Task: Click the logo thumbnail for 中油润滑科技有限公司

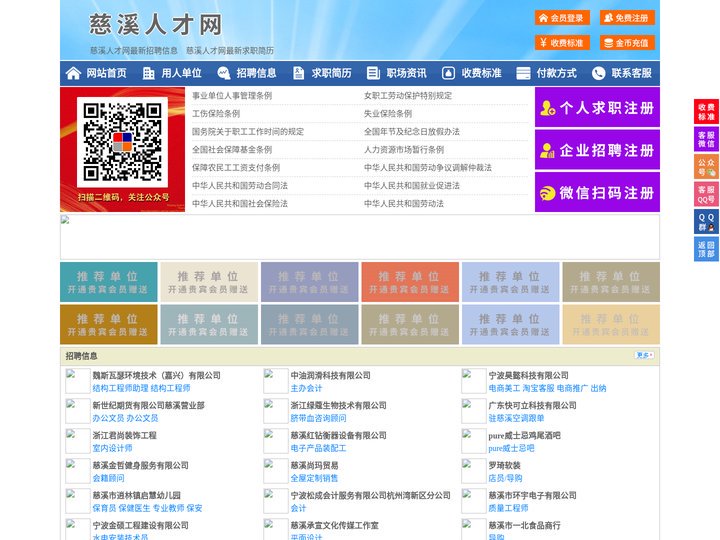Action: point(276,381)
